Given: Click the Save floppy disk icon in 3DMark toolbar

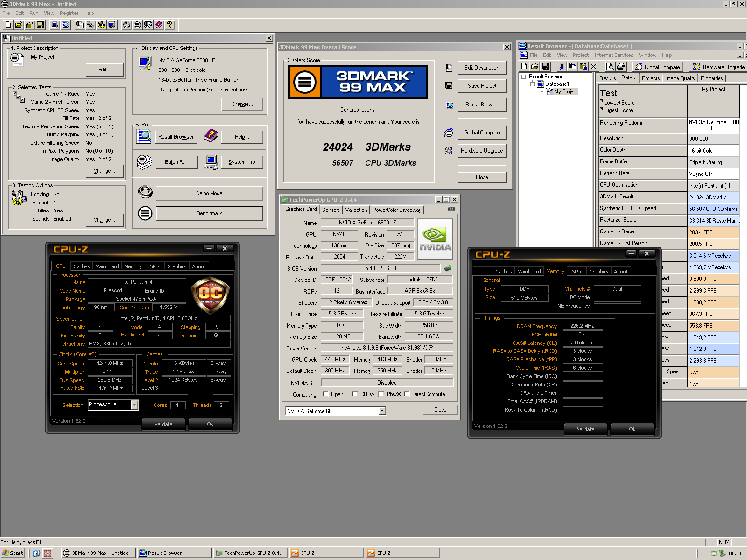Looking at the screenshot, I should 41,25.
